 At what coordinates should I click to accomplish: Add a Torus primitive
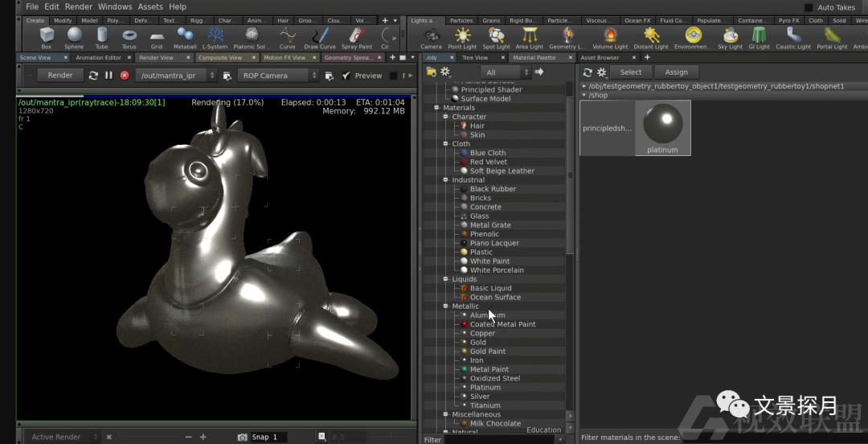(129, 39)
